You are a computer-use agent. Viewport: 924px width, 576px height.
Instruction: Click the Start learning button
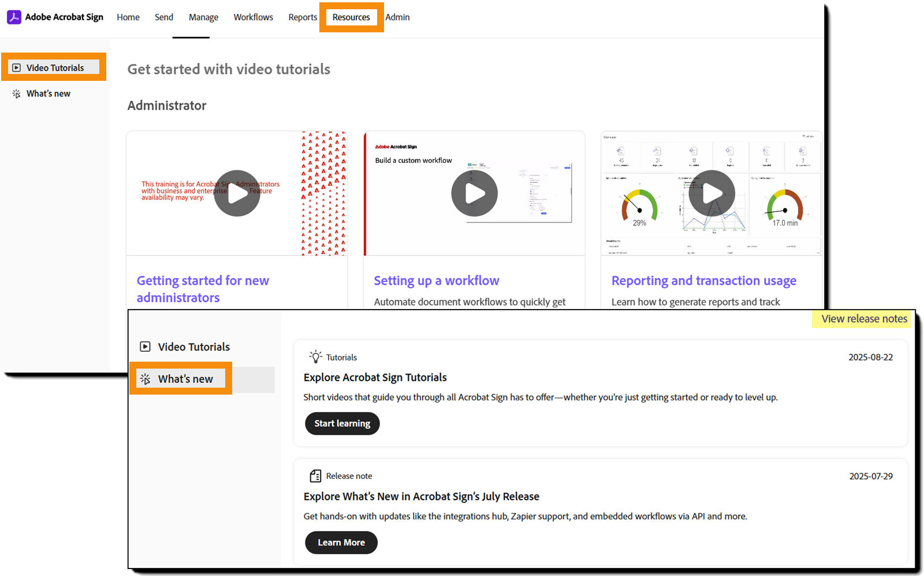(342, 423)
